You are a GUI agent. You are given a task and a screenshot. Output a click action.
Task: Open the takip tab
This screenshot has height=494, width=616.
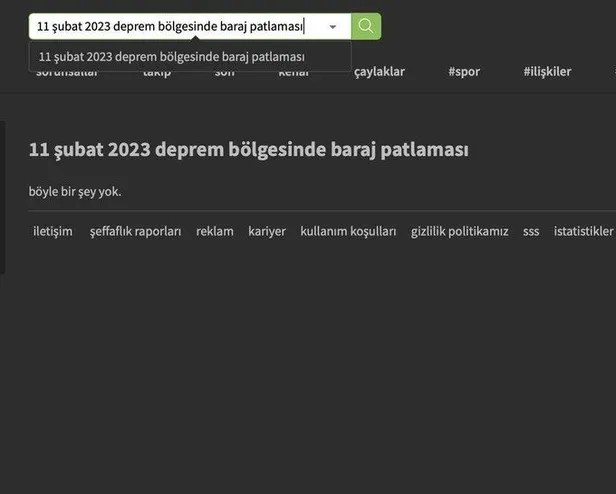tap(157, 73)
